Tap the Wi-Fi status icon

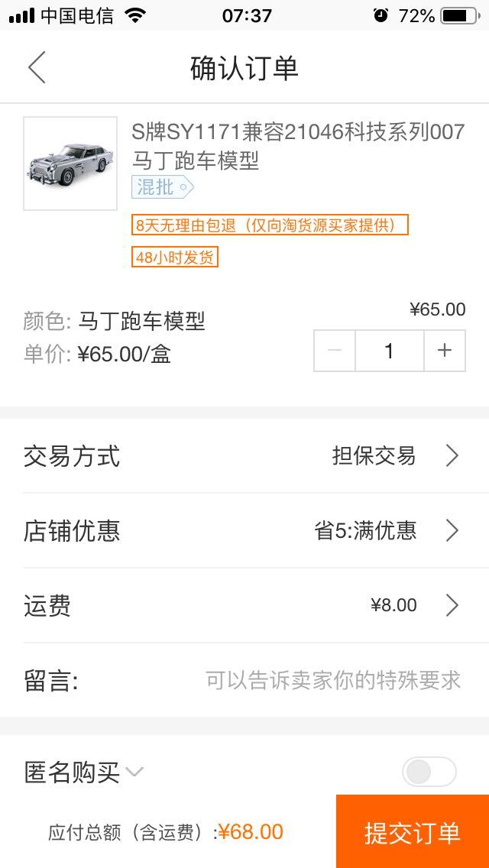134,15
